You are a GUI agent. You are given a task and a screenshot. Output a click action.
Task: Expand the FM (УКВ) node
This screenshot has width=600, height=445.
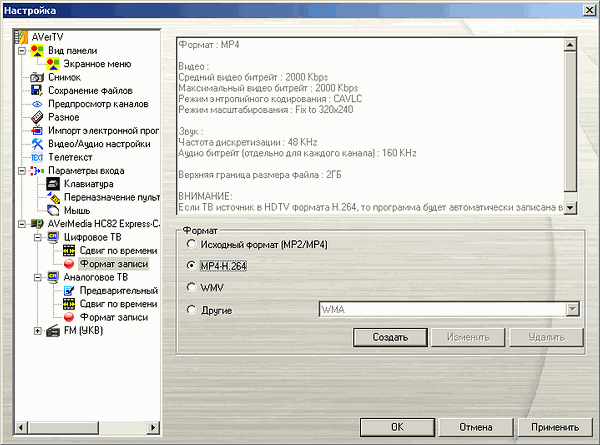(x=38, y=331)
